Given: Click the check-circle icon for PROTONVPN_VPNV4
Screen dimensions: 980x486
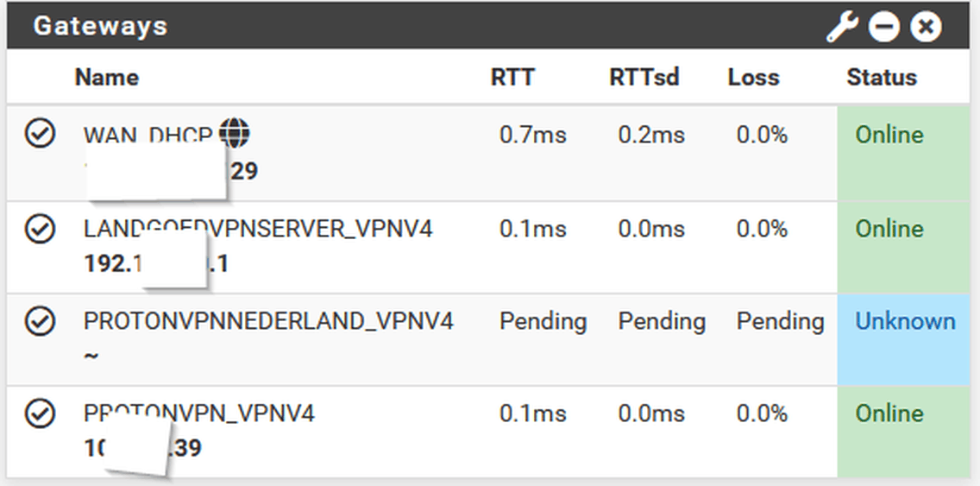Looking at the screenshot, I should (x=40, y=413).
